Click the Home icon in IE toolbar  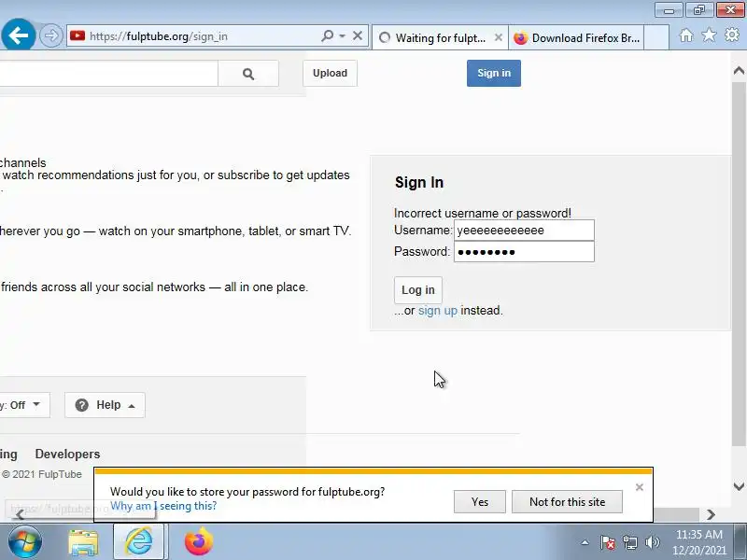[x=686, y=35]
